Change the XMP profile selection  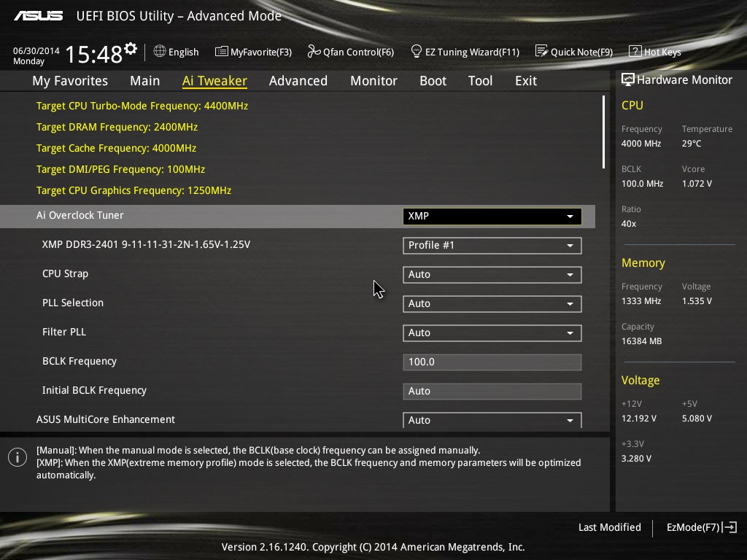coord(492,245)
